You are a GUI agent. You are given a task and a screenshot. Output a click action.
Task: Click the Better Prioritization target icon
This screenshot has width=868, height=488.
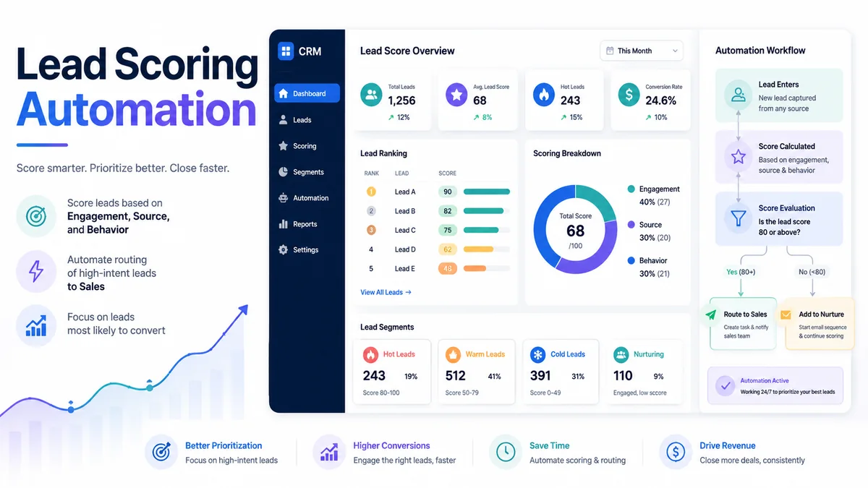160,453
